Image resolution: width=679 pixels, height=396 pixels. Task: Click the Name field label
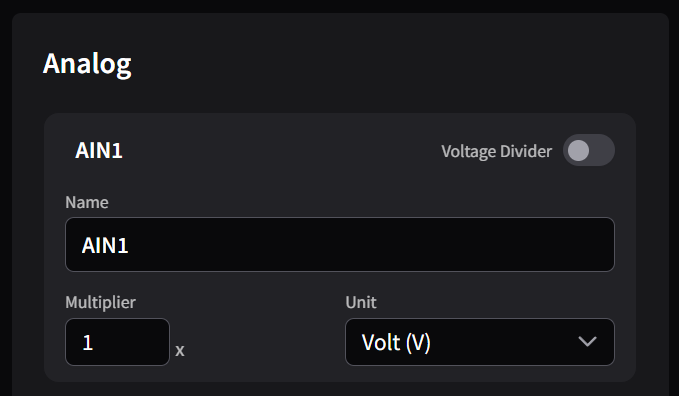[x=87, y=202]
